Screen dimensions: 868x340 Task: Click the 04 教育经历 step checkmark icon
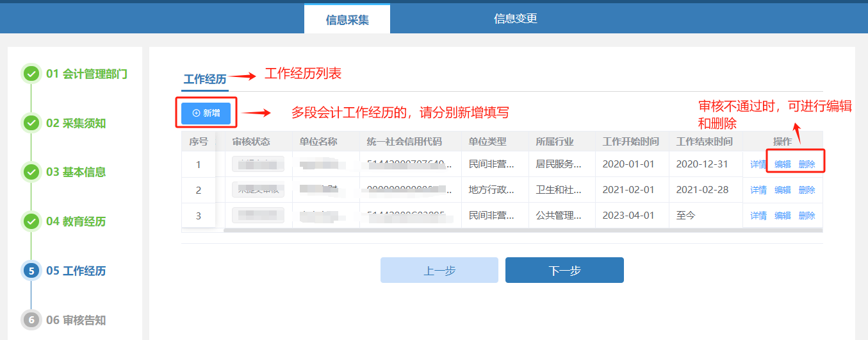pos(31,221)
